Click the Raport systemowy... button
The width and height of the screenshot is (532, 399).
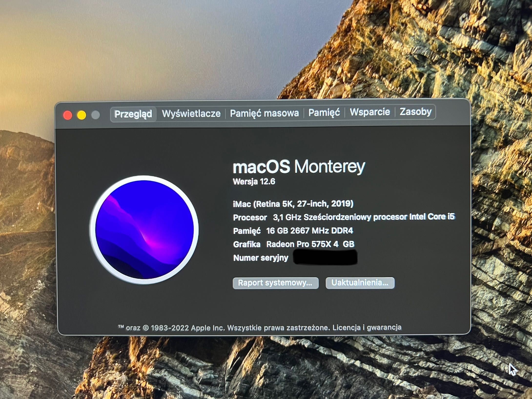tap(276, 283)
